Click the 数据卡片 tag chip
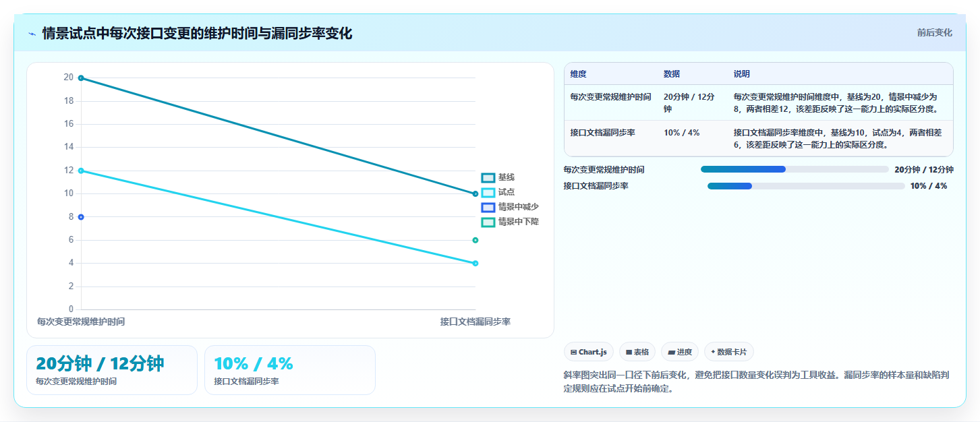Screen dimensions: 980x422 pyautogui.click(x=729, y=352)
